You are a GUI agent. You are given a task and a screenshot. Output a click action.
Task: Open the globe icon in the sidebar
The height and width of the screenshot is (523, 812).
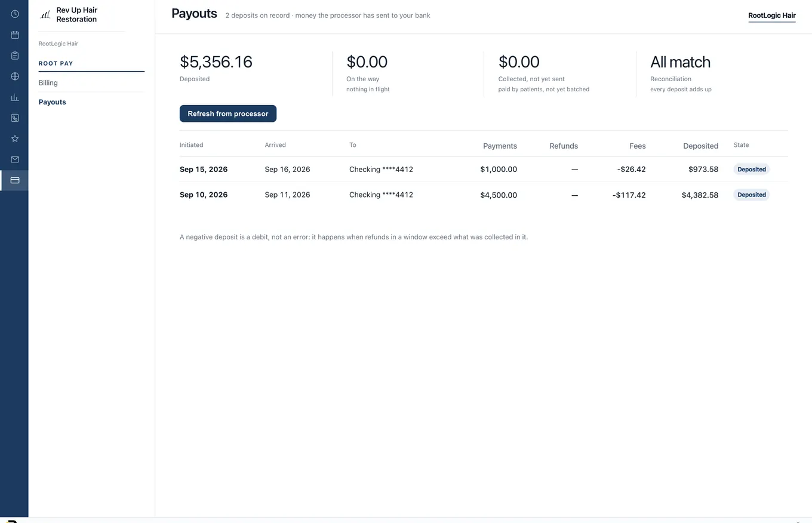(14, 76)
